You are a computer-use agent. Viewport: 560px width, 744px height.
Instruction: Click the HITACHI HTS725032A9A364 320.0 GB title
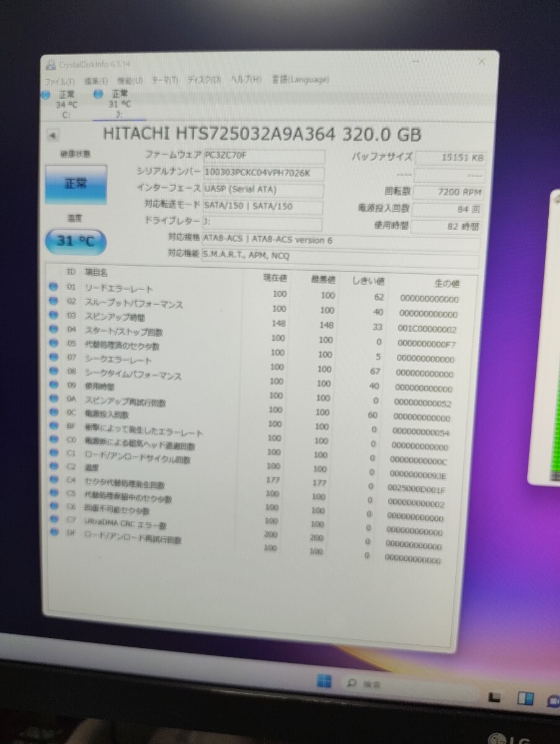(x=262, y=134)
